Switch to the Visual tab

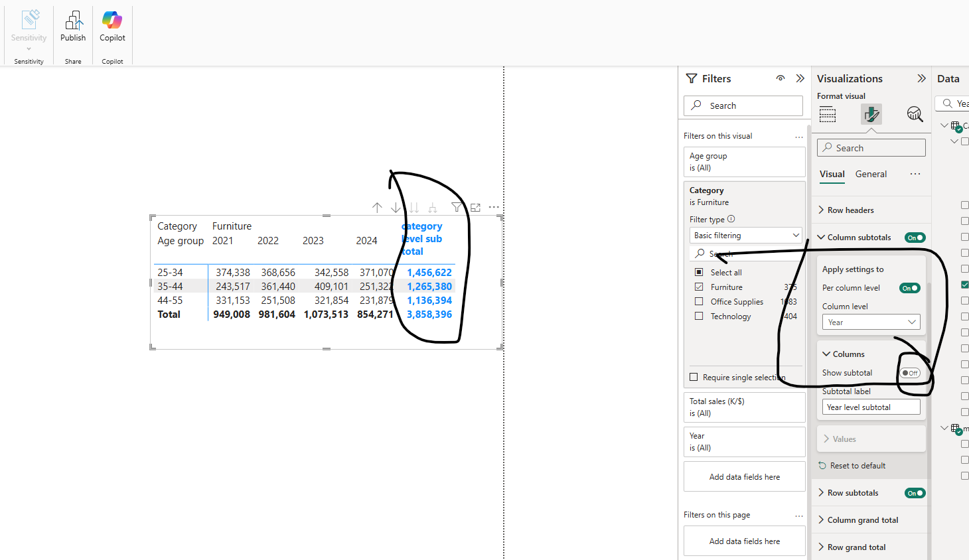point(832,174)
